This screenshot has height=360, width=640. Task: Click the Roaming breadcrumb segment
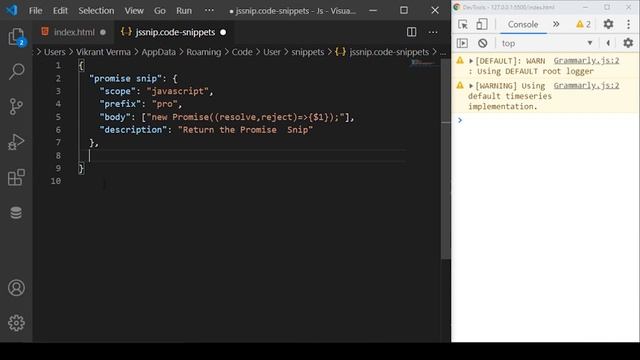204,52
